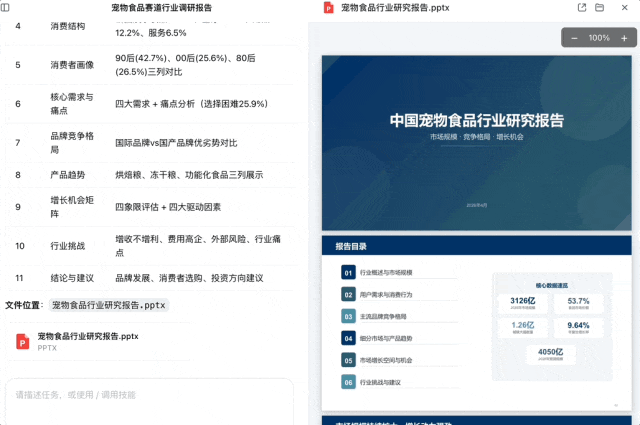The image size is (640, 425).
Task: Toggle the left sidebar panel icon
Action: 6,7
